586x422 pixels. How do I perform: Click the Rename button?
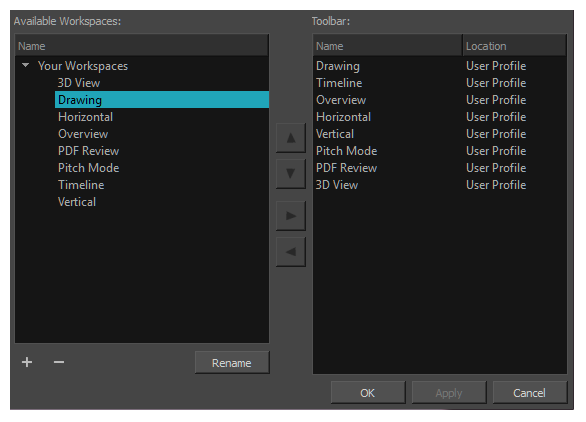pyautogui.click(x=232, y=363)
